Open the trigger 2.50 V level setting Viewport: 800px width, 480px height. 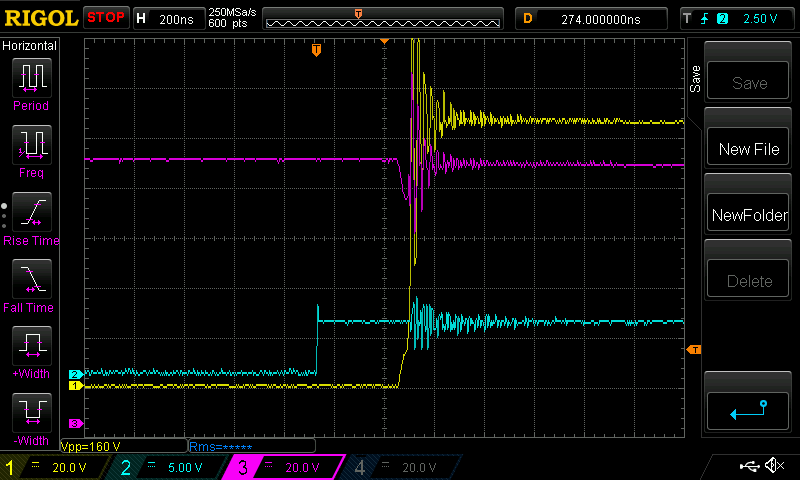(737, 18)
